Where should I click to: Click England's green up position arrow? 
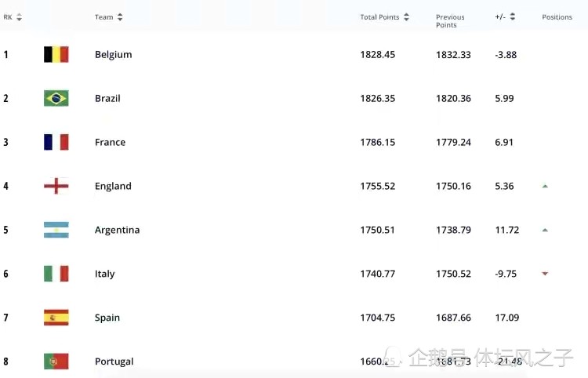tap(545, 187)
